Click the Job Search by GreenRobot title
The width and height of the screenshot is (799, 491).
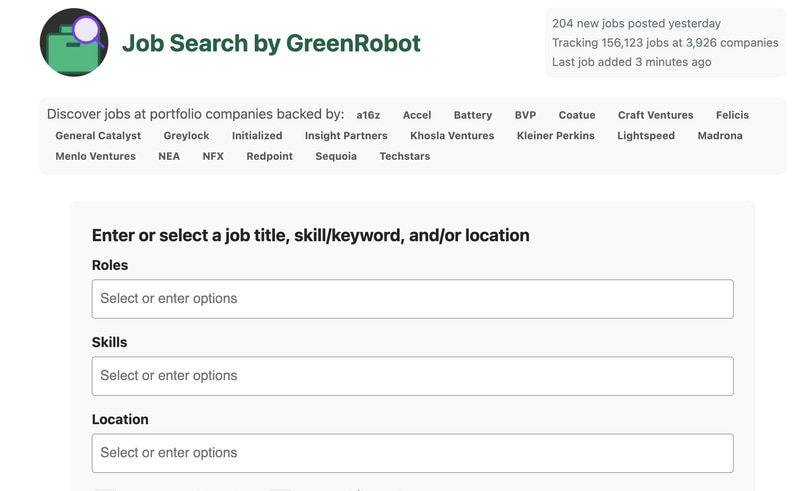[x=271, y=43]
